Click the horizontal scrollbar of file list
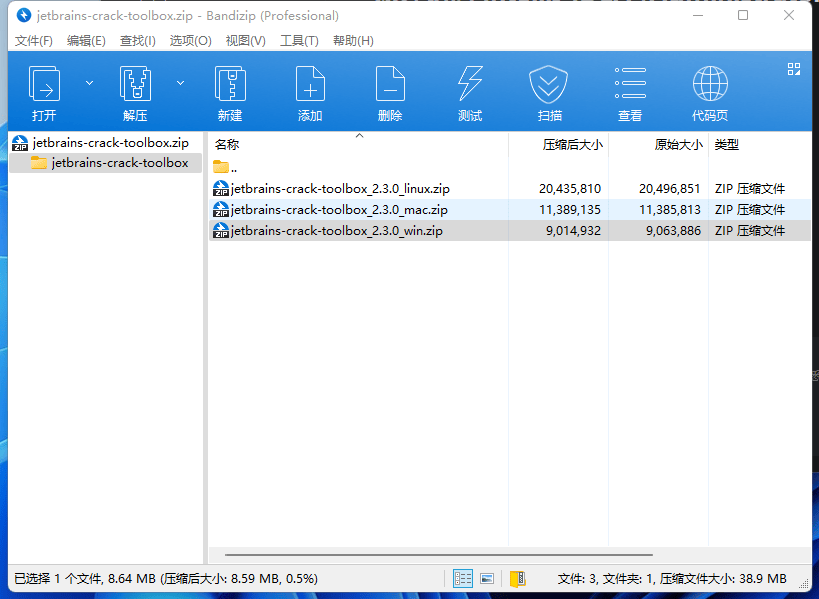This screenshot has width=819, height=599. 439,555
